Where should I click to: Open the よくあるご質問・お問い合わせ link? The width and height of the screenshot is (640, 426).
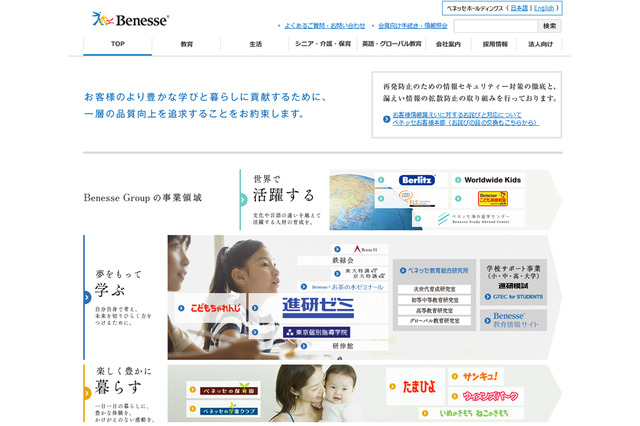pyautogui.click(x=324, y=26)
